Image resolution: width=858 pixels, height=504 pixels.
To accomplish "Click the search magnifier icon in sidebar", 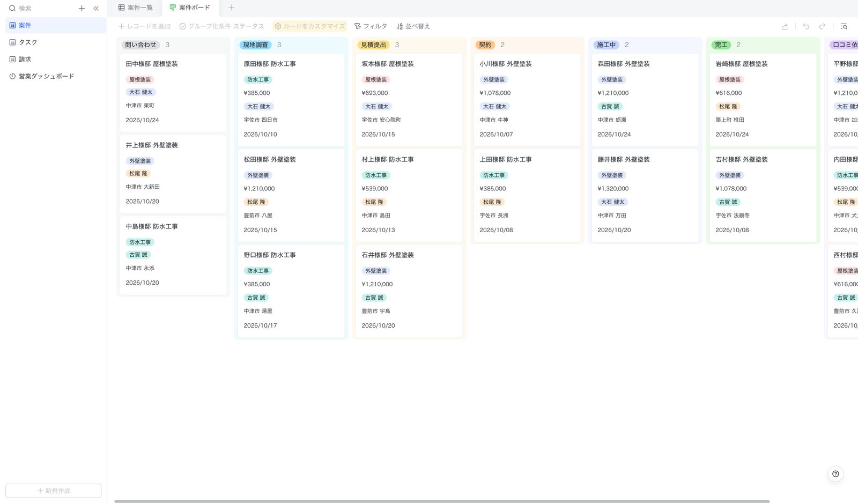I will click(12, 9).
